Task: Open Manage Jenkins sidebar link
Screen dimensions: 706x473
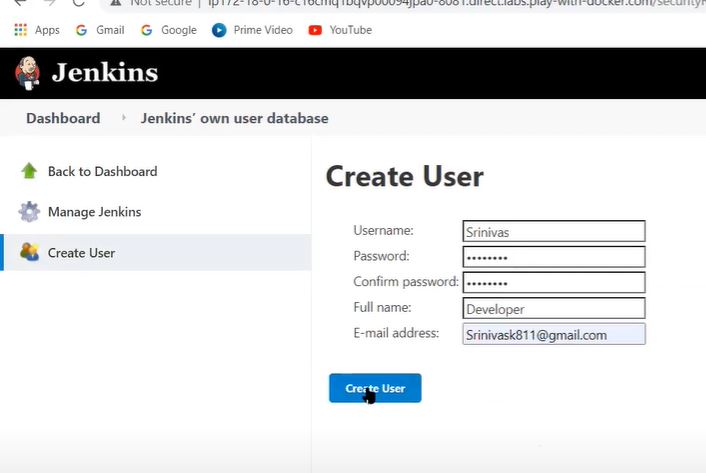Action: click(95, 212)
